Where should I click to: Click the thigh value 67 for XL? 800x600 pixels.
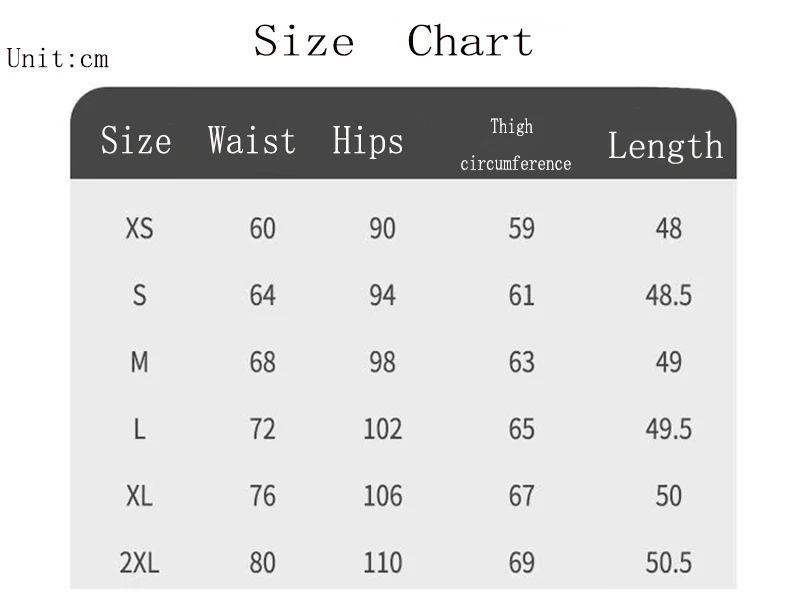[521, 496]
